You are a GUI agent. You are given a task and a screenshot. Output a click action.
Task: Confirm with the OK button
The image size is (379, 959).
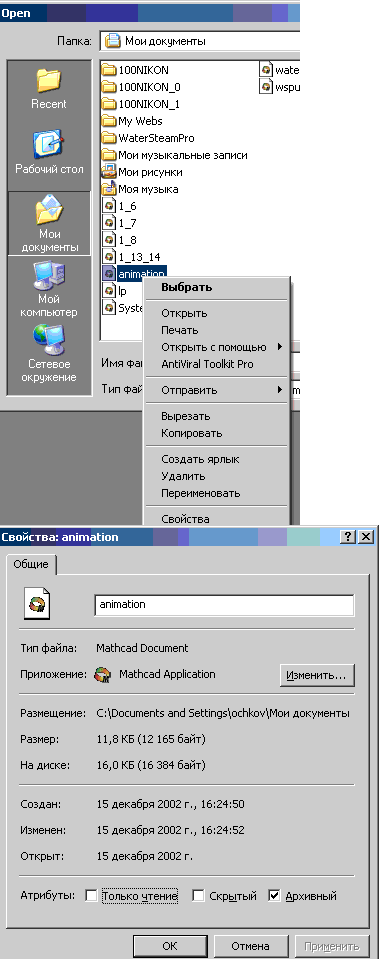click(170, 946)
